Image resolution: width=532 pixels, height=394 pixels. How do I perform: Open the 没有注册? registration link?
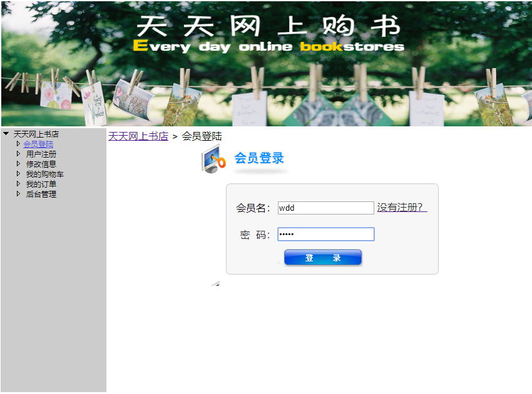click(402, 208)
